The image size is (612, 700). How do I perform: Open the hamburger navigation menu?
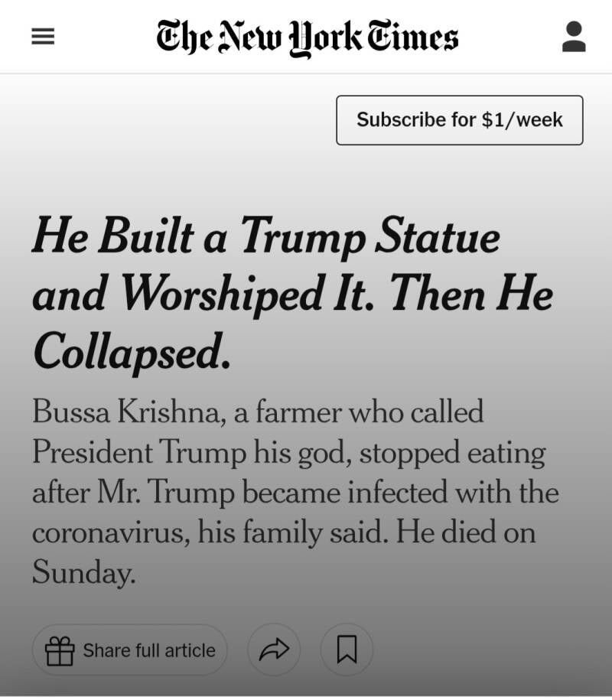(43, 37)
